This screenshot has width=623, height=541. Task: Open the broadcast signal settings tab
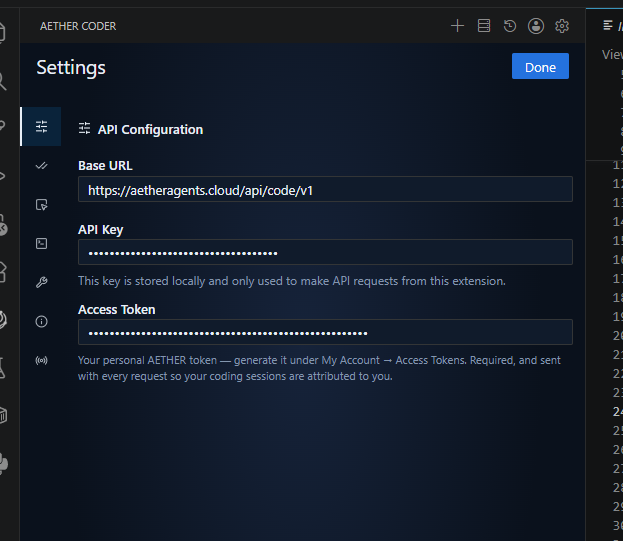coord(41,360)
